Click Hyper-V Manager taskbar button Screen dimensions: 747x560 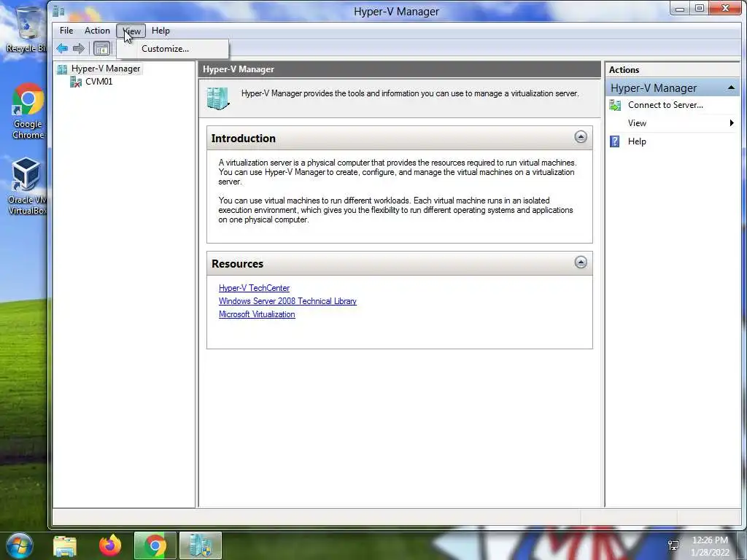(x=201, y=545)
